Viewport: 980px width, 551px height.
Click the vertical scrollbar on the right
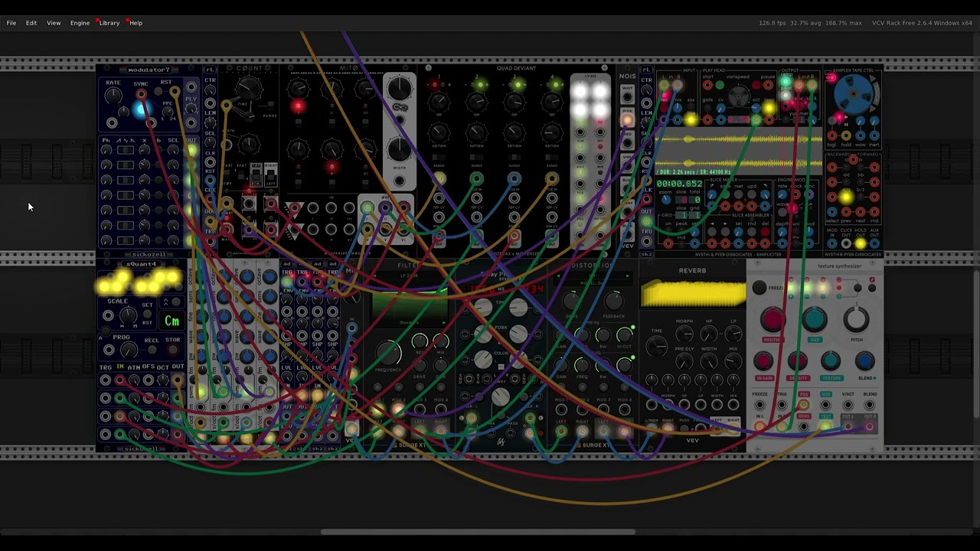click(976, 344)
